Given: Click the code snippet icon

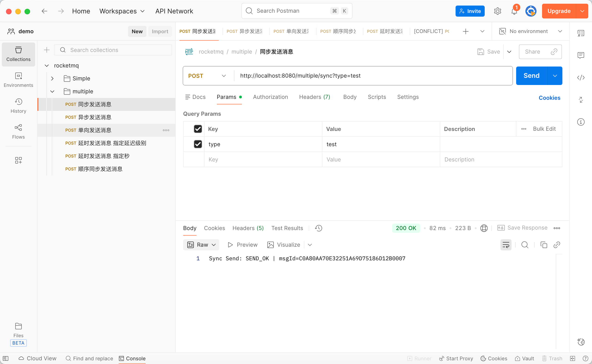Looking at the screenshot, I should [581, 78].
